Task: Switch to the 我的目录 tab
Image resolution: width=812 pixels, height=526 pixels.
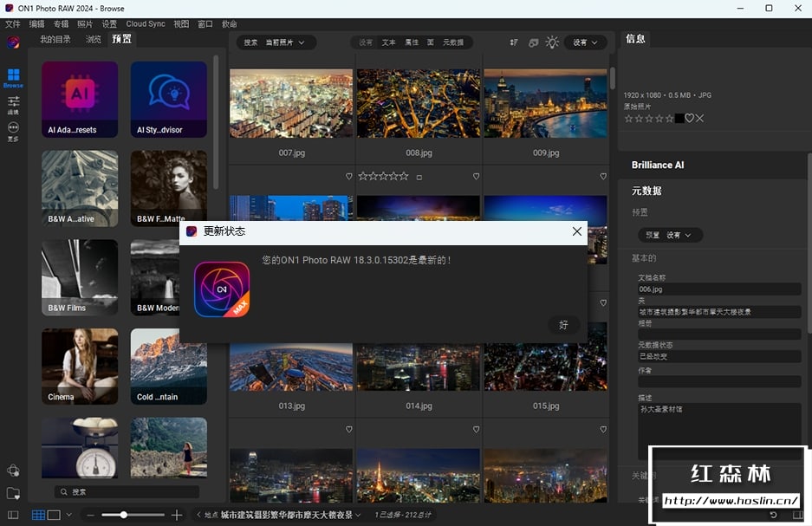Action: click(x=55, y=39)
